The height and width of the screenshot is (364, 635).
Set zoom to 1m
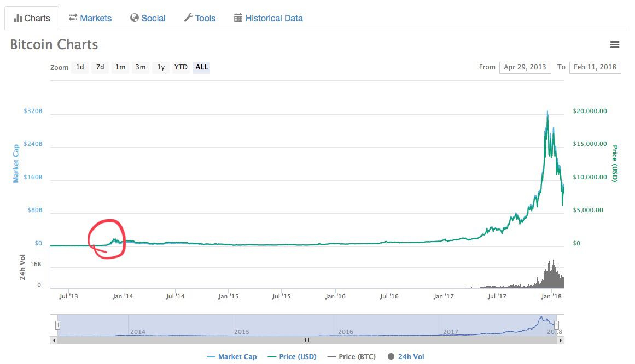120,67
